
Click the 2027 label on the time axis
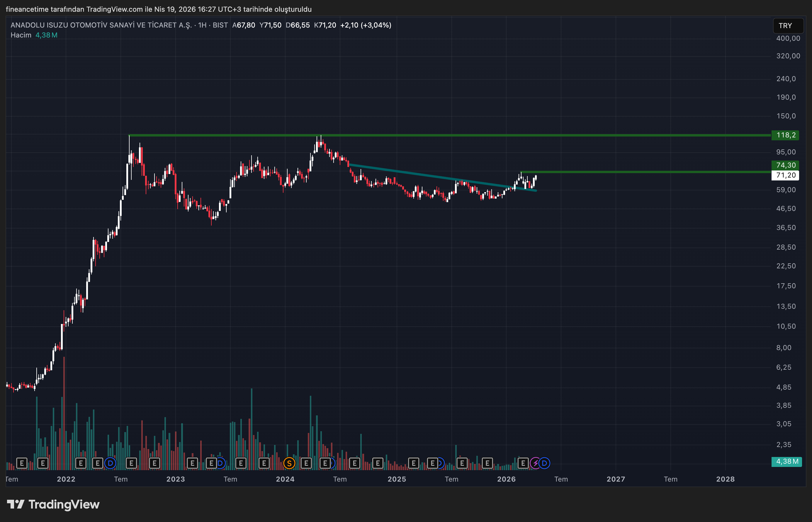click(x=616, y=479)
